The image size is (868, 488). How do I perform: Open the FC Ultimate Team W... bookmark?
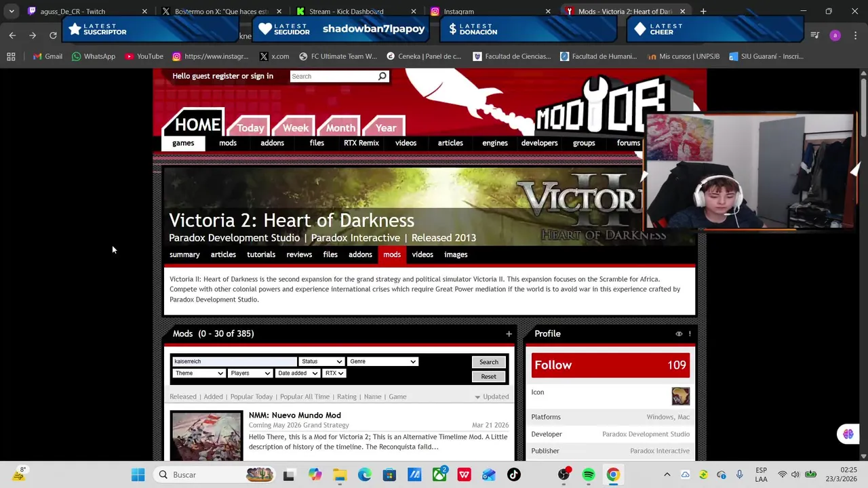click(338, 56)
